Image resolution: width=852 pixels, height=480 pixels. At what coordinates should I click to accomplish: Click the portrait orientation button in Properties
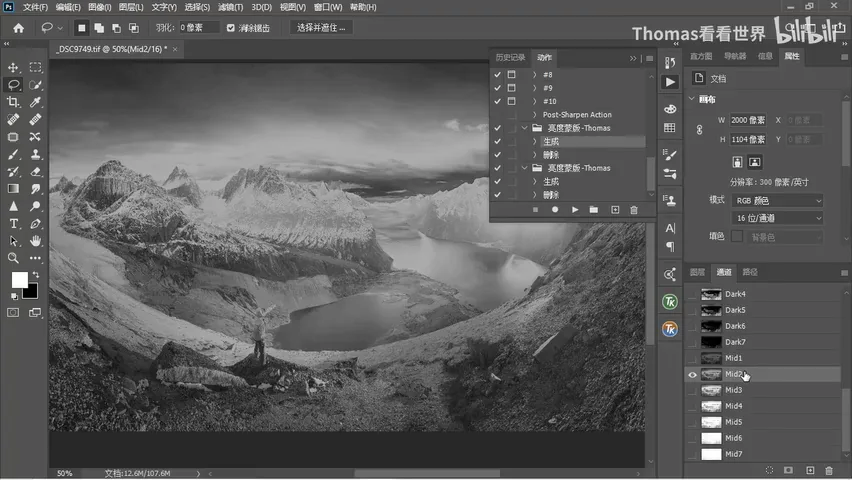click(x=737, y=162)
